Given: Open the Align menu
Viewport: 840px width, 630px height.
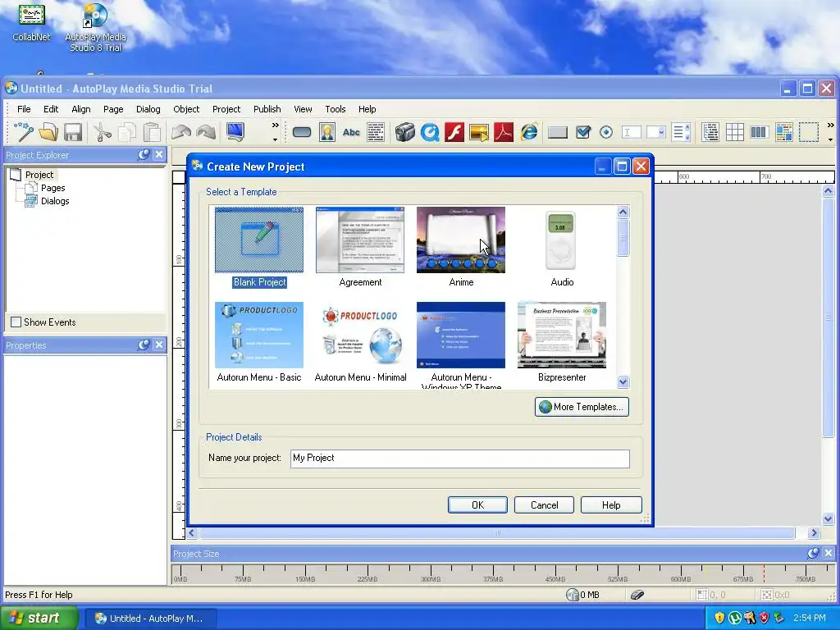Looking at the screenshot, I should point(81,109).
